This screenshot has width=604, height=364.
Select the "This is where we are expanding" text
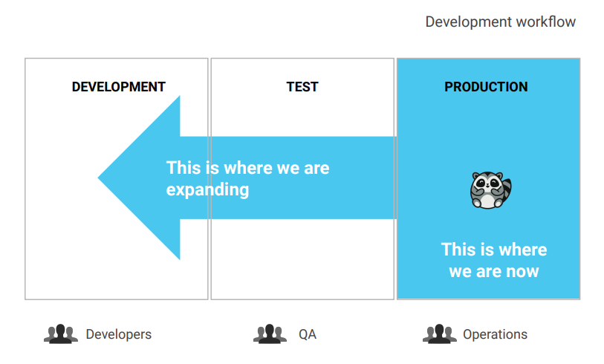[x=247, y=178]
